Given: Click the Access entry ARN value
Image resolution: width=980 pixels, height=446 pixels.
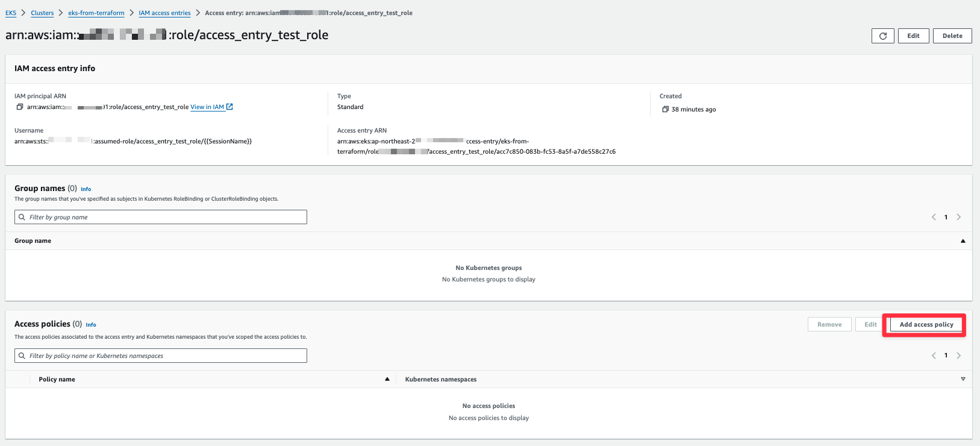Looking at the screenshot, I should pos(476,146).
